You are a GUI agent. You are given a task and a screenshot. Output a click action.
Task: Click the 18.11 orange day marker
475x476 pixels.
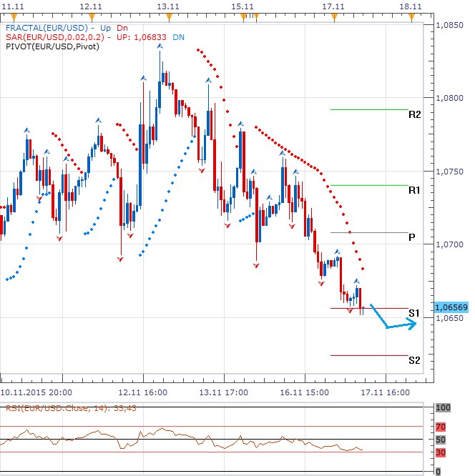tap(411, 17)
